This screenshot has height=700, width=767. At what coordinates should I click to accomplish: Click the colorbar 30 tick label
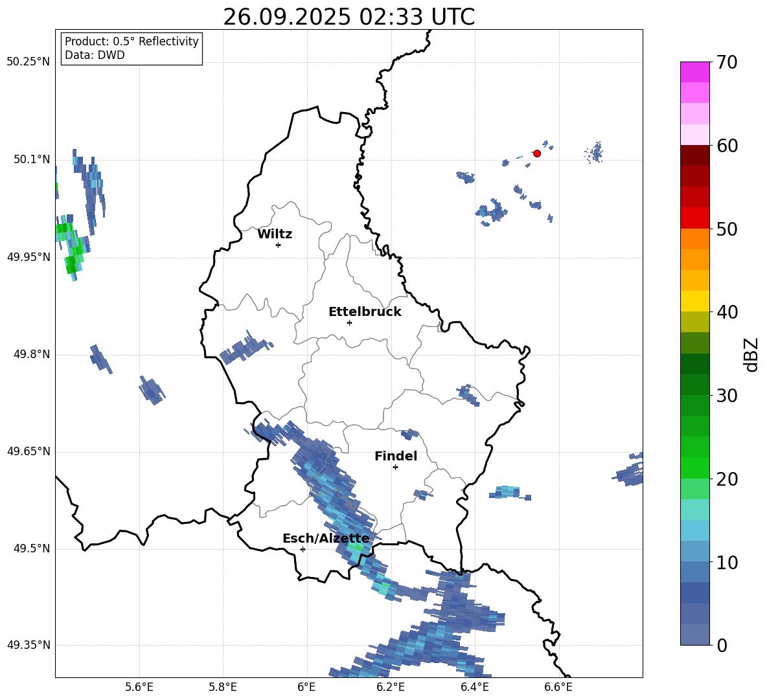[727, 396]
